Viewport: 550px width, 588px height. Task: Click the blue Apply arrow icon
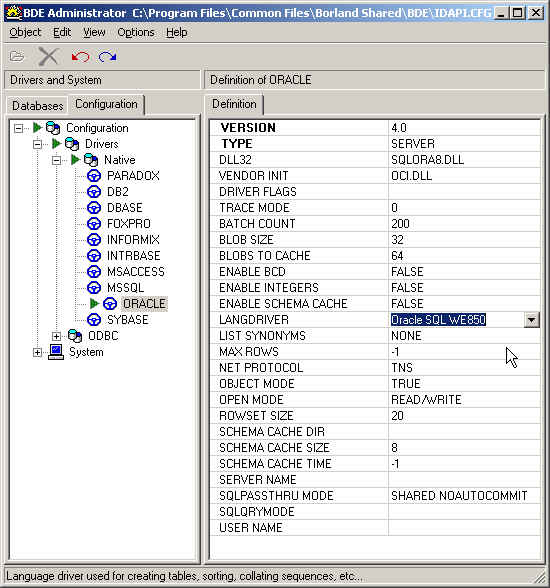click(x=108, y=57)
